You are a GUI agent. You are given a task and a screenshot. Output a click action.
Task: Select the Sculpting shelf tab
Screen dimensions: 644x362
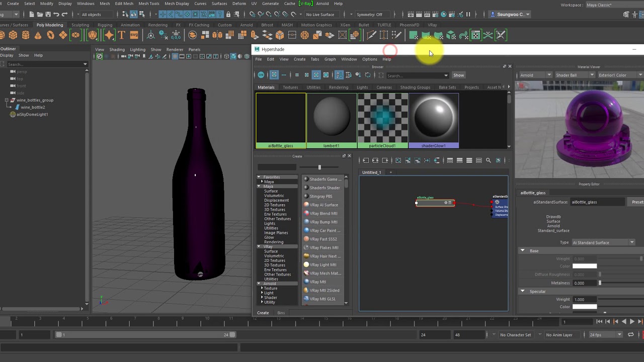(x=80, y=25)
